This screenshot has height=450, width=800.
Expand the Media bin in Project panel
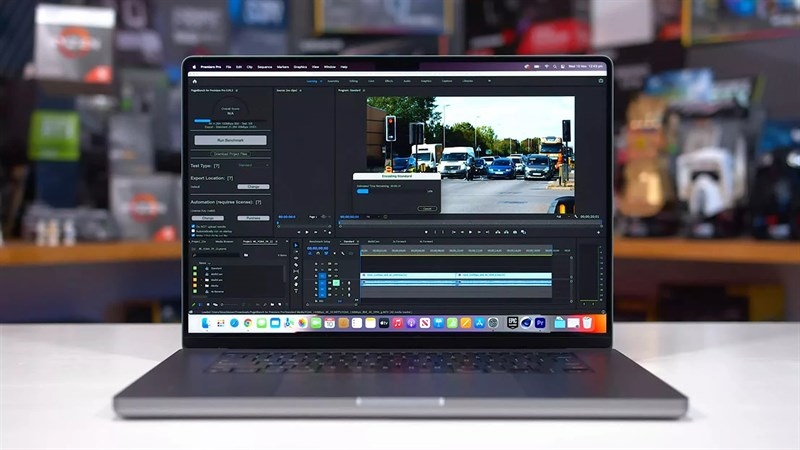(x=202, y=286)
